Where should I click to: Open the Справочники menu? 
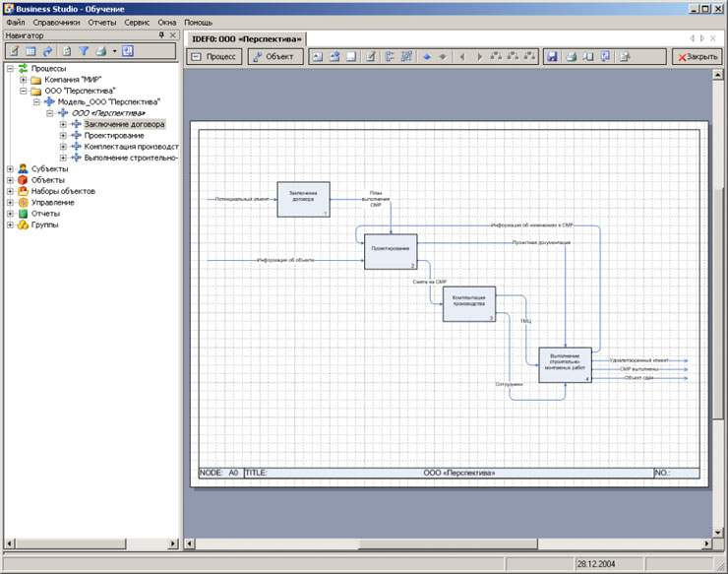click(x=54, y=22)
